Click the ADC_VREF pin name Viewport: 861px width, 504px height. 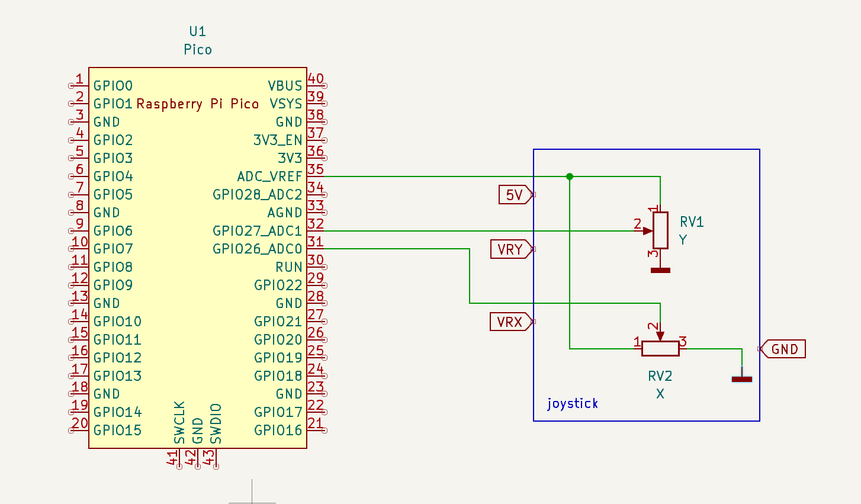(269, 176)
